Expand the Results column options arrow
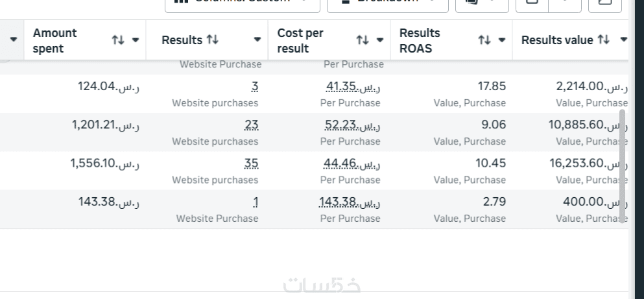 257,40
